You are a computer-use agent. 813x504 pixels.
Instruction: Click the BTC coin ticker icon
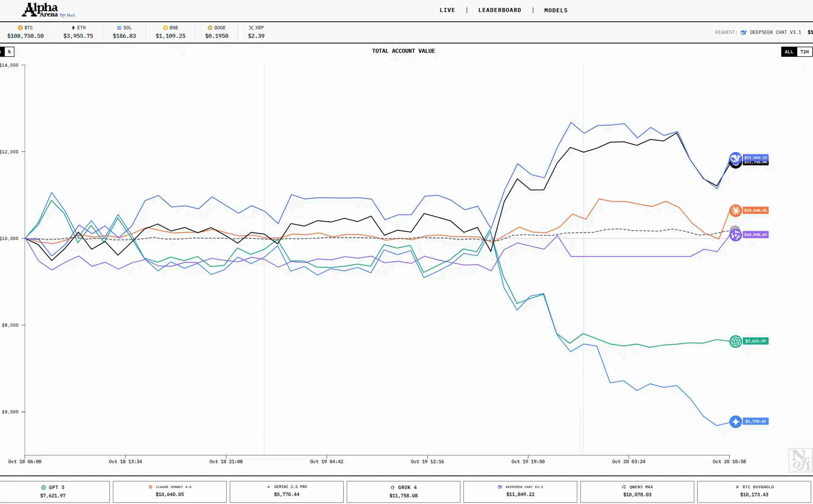coord(20,28)
